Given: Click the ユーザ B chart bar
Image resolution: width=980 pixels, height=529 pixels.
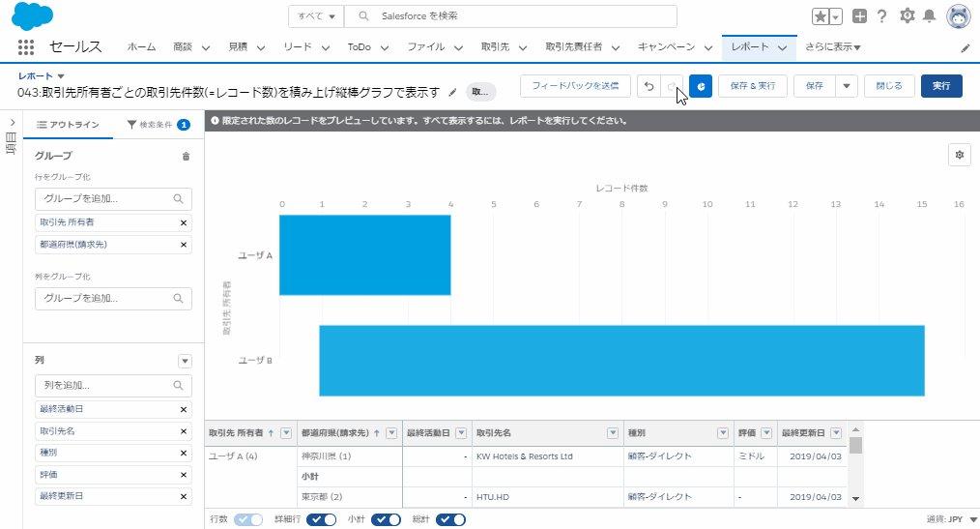Looking at the screenshot, I should (x=621, y=361).
